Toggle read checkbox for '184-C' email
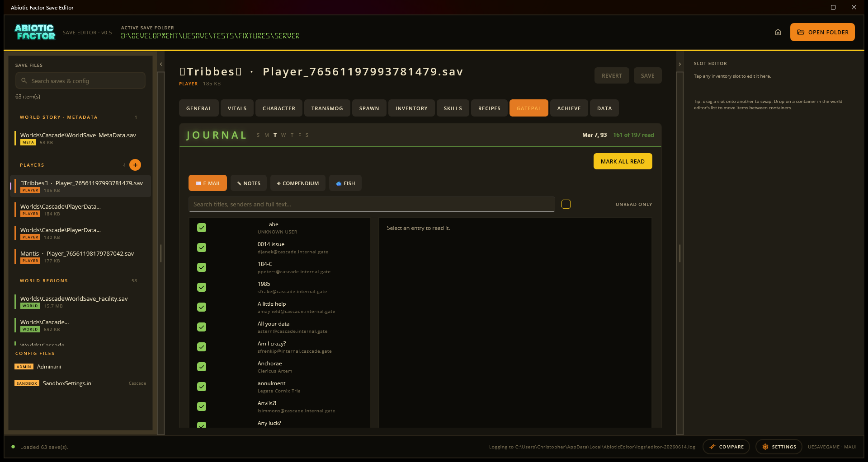Viewport: 868px width, 462px height. (202, 267)
